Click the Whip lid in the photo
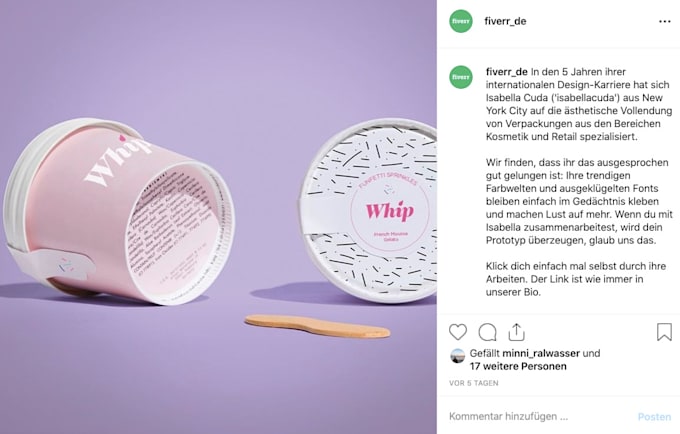Viewport: 680px width, 434px height. click(369, 211)
